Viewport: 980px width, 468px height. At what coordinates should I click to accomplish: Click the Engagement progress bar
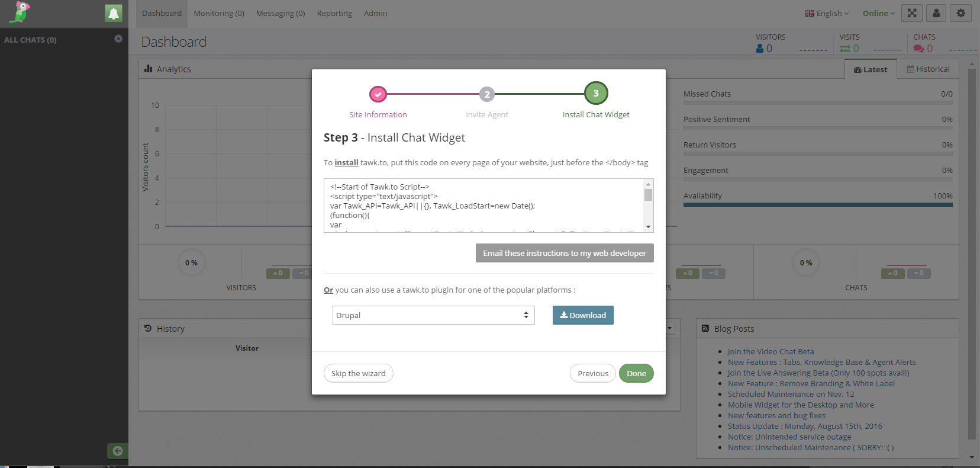(818, 179)
